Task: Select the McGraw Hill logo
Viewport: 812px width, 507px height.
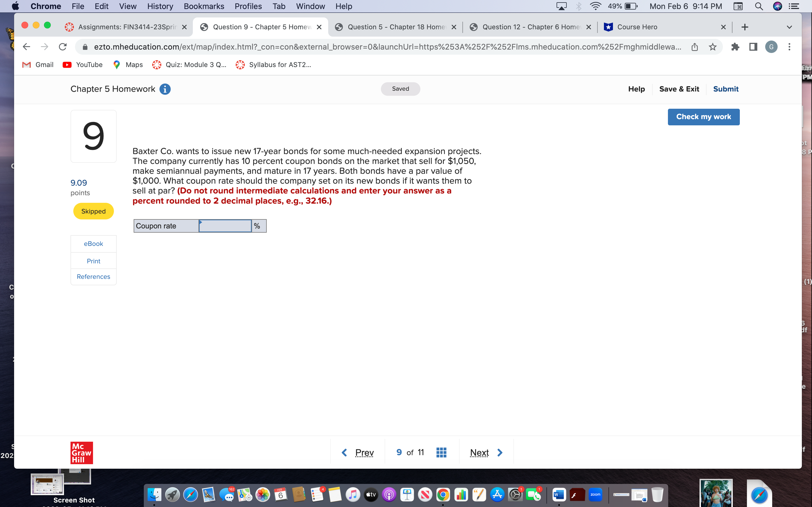Action: point(81,452)
